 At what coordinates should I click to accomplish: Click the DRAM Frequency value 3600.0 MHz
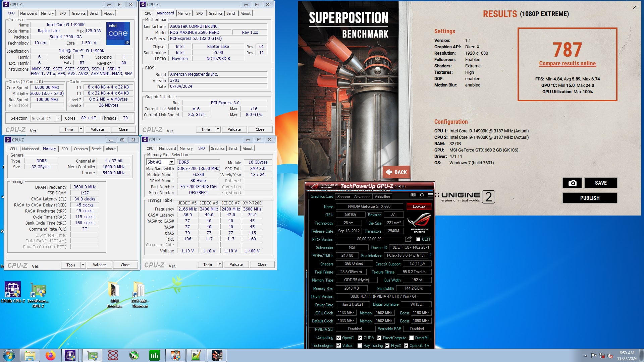[x=85, y=187]
